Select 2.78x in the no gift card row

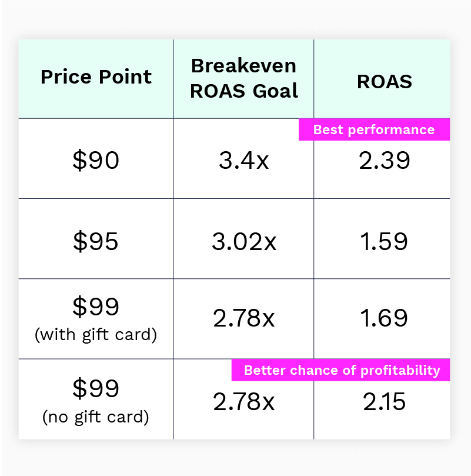coord(243,402)
